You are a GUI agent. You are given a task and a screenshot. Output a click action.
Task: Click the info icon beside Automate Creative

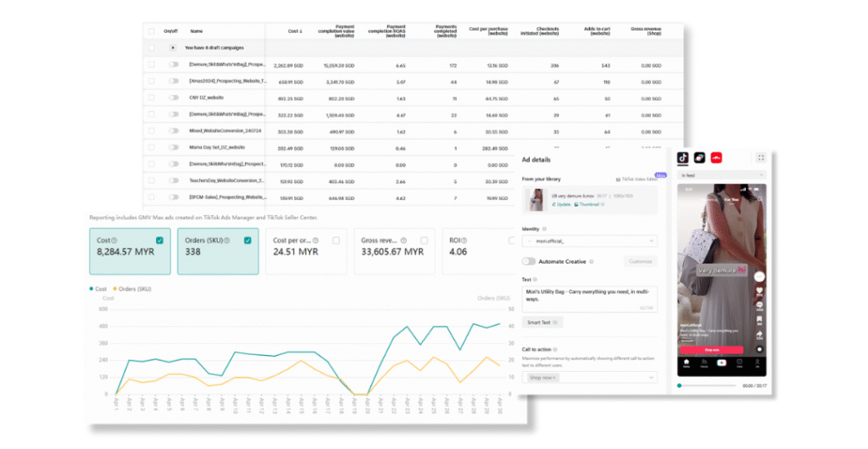coord(592,262)
